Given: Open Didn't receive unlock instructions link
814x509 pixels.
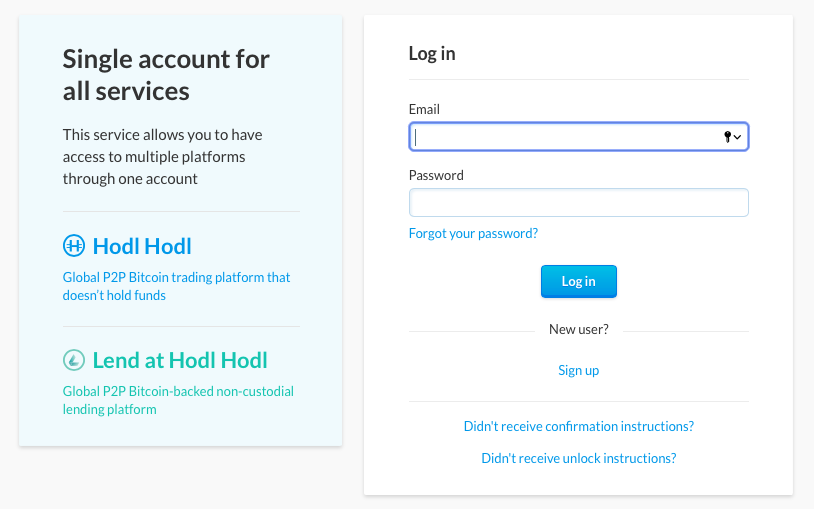Looking at the screenshot, I should point(578,458).
